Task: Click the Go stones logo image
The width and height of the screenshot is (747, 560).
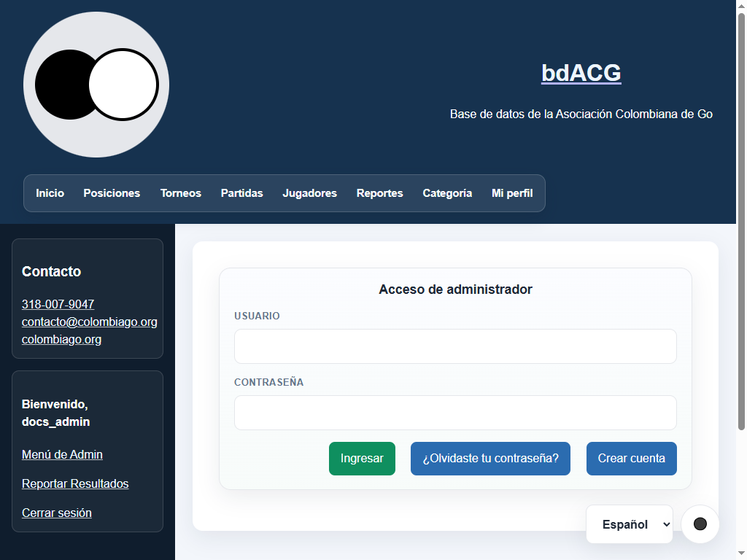Action: coord(96,85)
